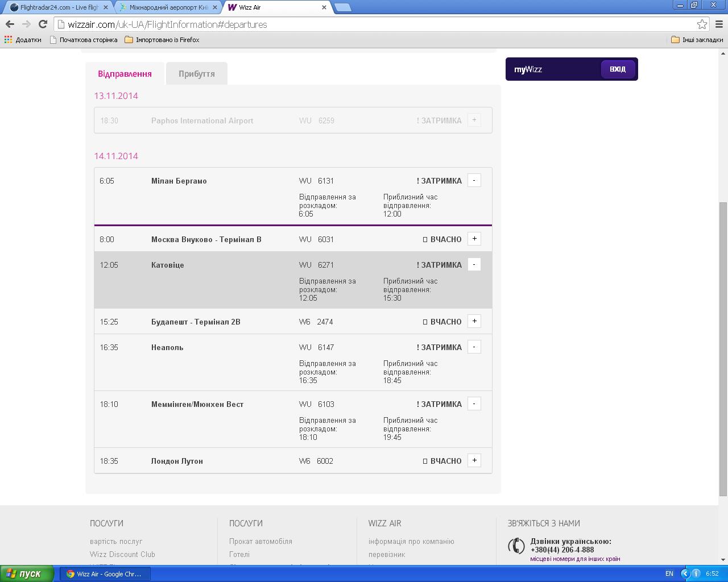The image size is (728, 582).
Task: Collapse the Мілан Бергамо flight details
Action: click(474, 180)
